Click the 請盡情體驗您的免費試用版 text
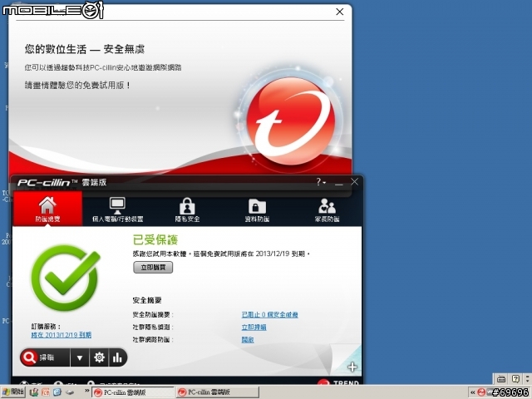532x399 pixels. (77, 85)
